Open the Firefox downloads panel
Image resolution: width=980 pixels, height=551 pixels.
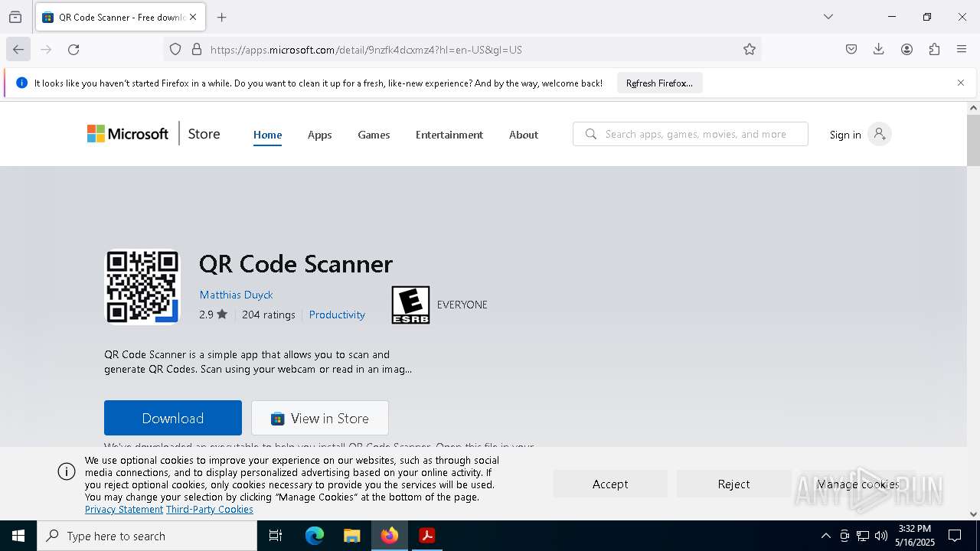pyautogui.click(x=879, y=49)
